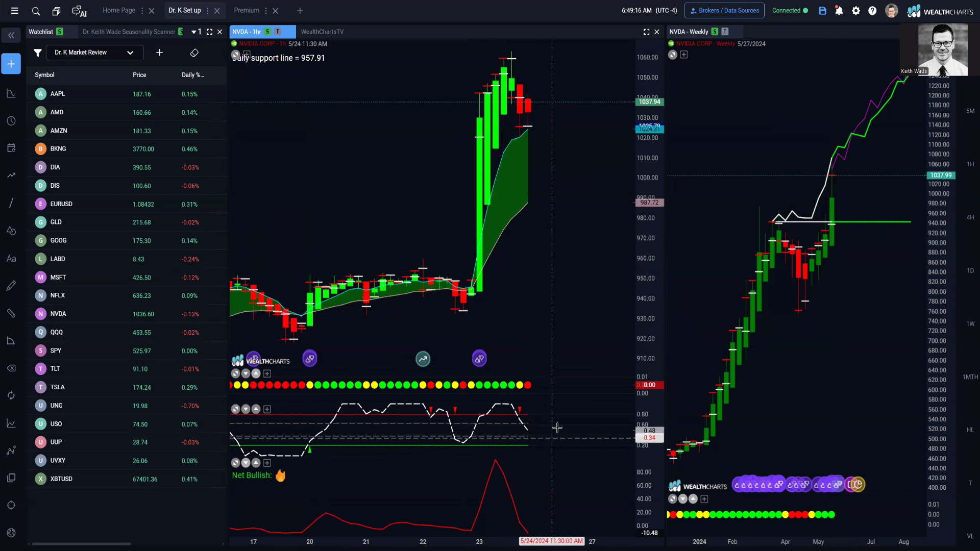Switch to Premium tab
The image size is (980, 551).
[x=247, y=11]
